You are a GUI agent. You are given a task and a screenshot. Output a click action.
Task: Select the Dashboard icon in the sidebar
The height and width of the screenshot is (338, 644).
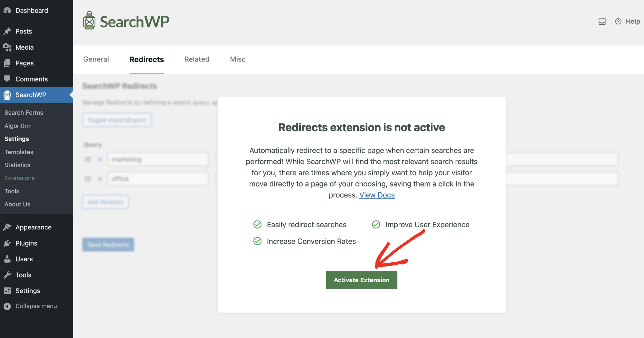[x=7, y=10]
